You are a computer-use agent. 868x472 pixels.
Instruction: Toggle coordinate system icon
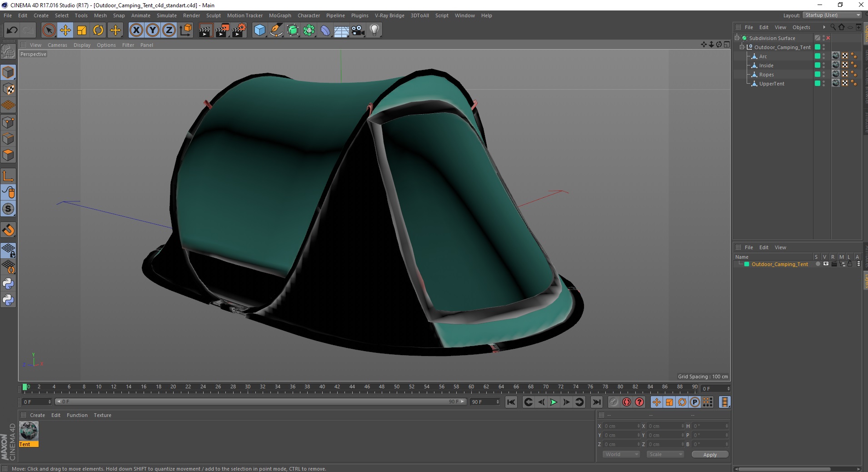tap(185, 30)
